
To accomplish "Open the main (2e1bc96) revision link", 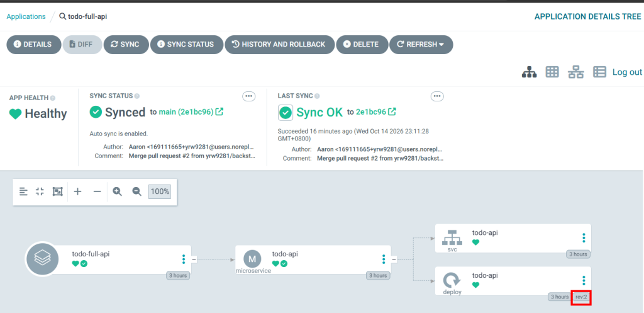I will [186, 111].
